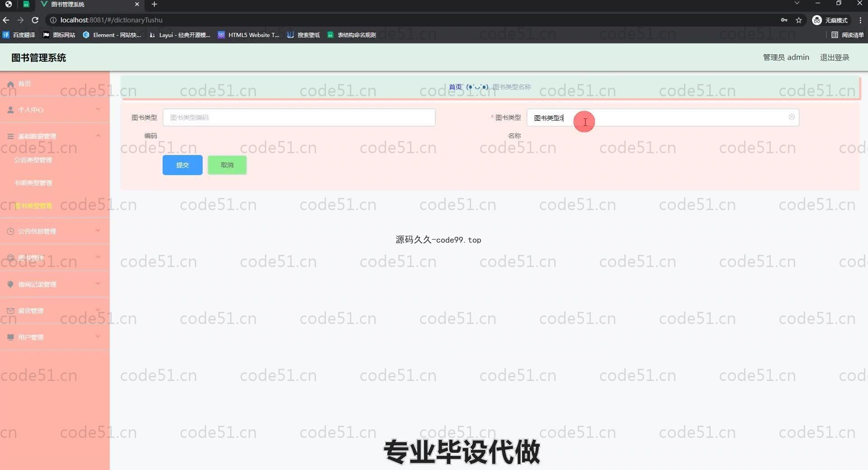Collapse the 基础数据管理 chevron
868x470 pixels.
pos(98,136)
